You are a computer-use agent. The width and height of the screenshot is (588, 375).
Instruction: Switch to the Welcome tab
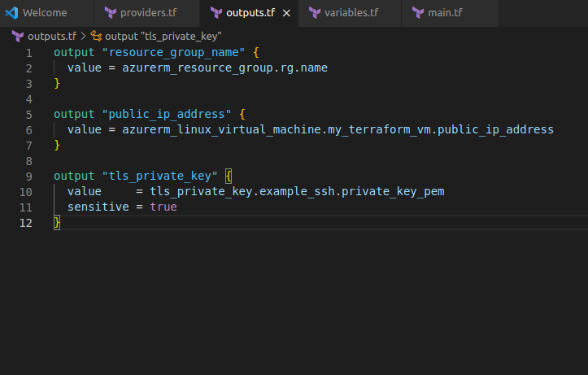tap(45, 13)
